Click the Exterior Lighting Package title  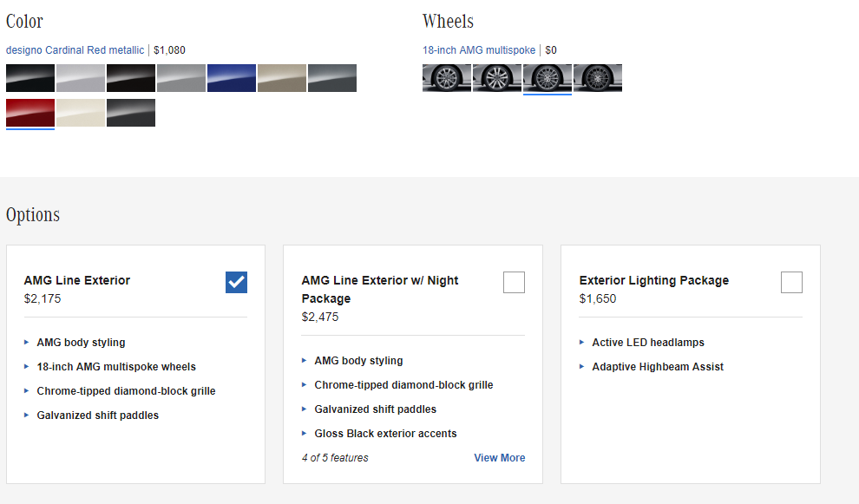pyautogui.click(x=654, y=280)
